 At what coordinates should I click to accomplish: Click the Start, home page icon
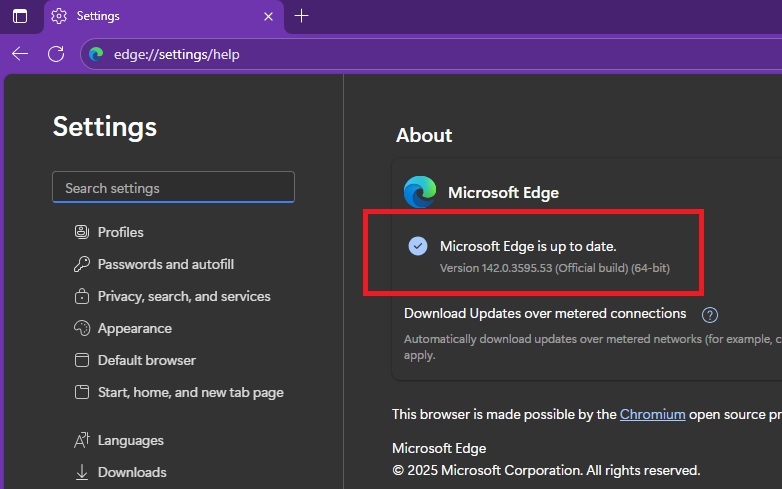[82, 392]
